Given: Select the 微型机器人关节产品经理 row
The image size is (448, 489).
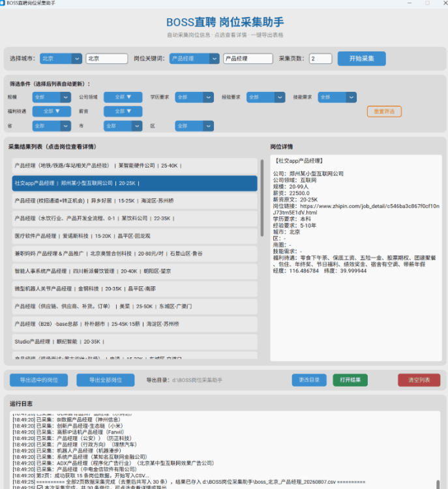Looking at the screenshot, I should [x=134, y=289].
